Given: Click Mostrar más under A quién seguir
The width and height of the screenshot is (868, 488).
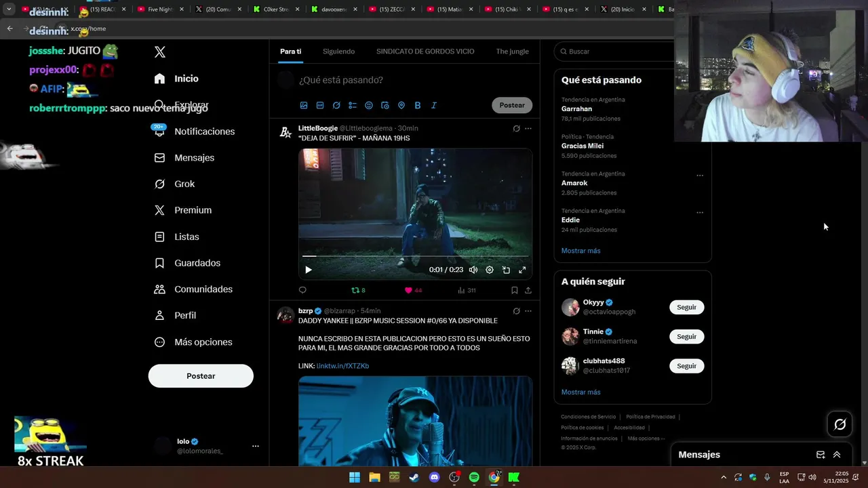Looking at the screenshot, I should pyautogui.click(x=580, y=392).
